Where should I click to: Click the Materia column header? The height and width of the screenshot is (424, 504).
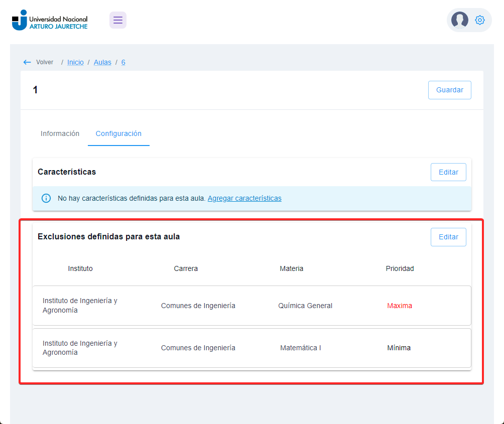(291, 268)
